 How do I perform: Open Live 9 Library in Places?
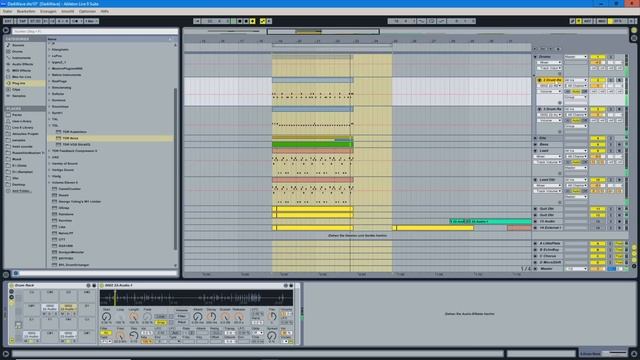22,128
